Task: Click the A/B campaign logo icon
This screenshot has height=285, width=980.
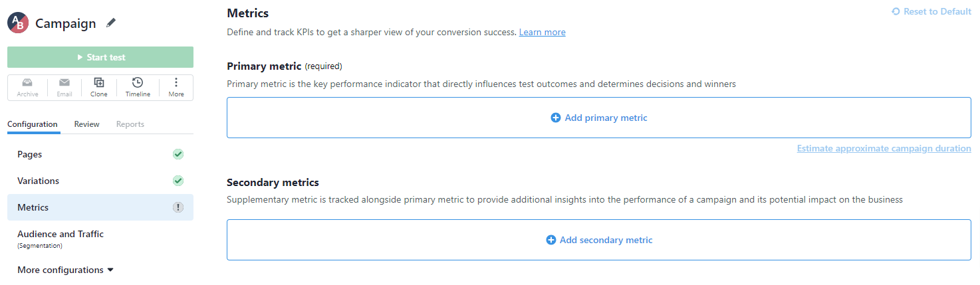Action: coord(18,23)
